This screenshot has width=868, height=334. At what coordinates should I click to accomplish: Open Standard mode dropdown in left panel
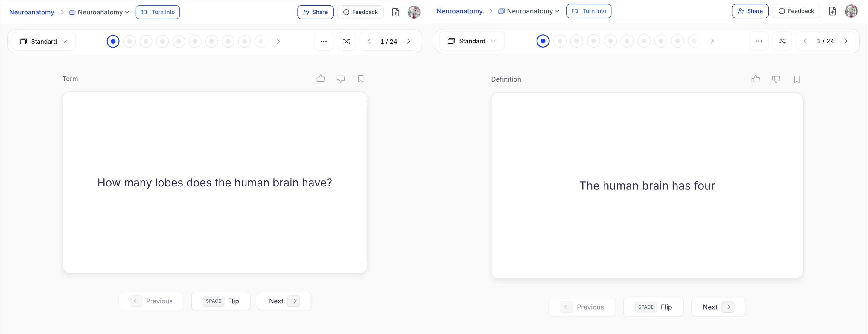tap(43, 42)
